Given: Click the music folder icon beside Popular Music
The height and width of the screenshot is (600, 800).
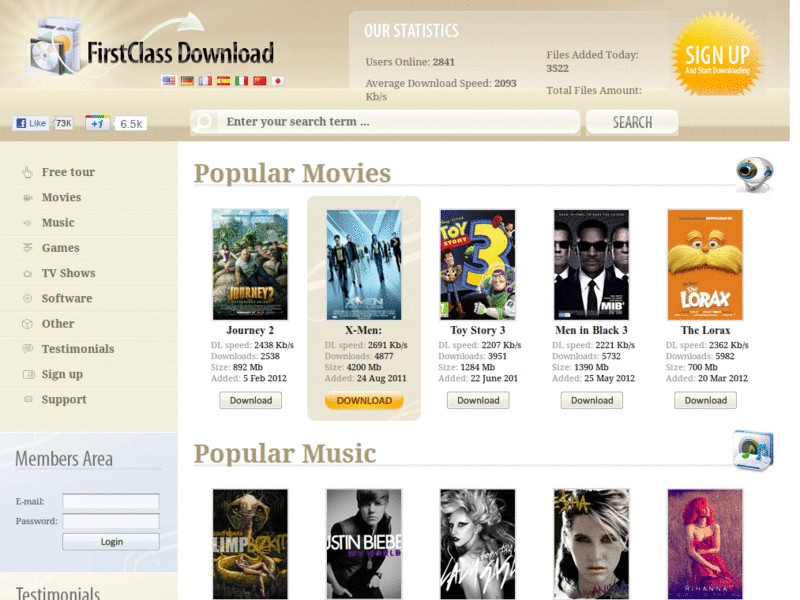Looking at the screenshot, I should [x=754, y=450].
